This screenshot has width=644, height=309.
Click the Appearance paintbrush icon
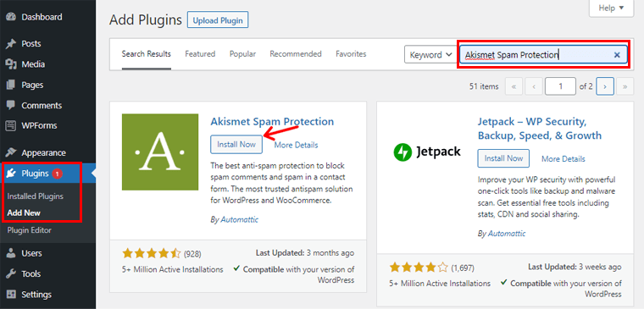pyautogui.click(x=11, y=152)
